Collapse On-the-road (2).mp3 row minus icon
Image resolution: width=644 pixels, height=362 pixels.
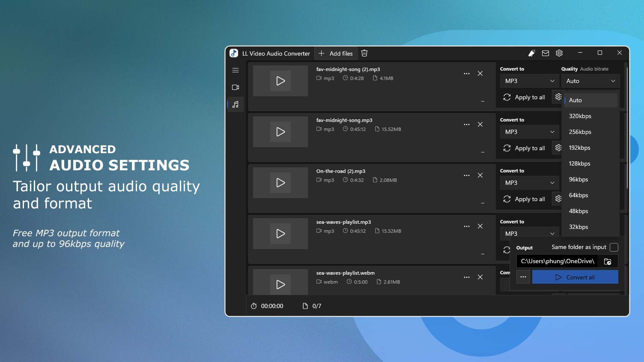tap(483, 203)
